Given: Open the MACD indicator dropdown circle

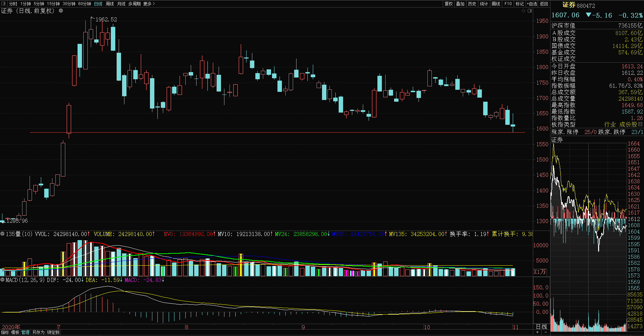Looking at the screenshot, I should click(2, 280).
